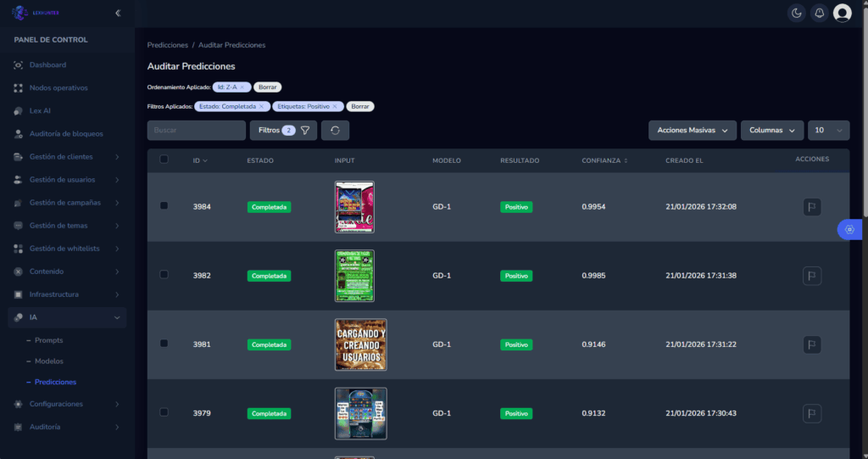The height and width of the screenshot is (459, 868).
Task: Open the Acciones Masivas dropdown
Action: pyautogui.click(x=692, y=130)
